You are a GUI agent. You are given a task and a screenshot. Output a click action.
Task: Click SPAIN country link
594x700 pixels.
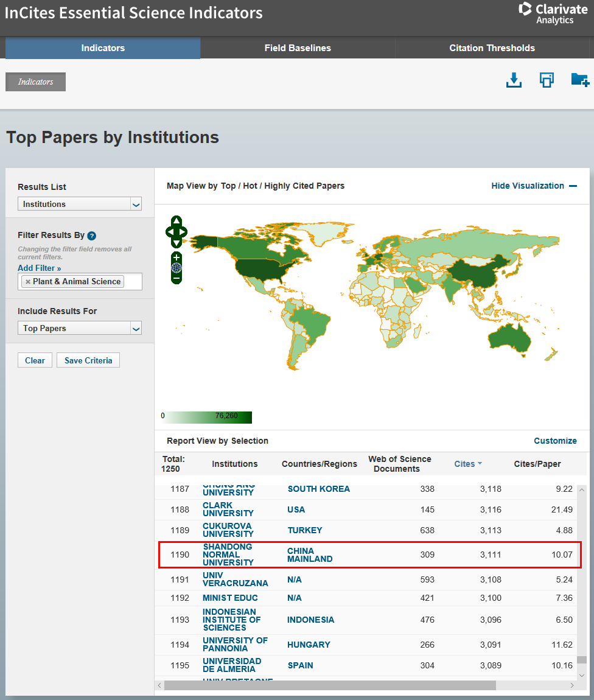(x=300, y=665)
